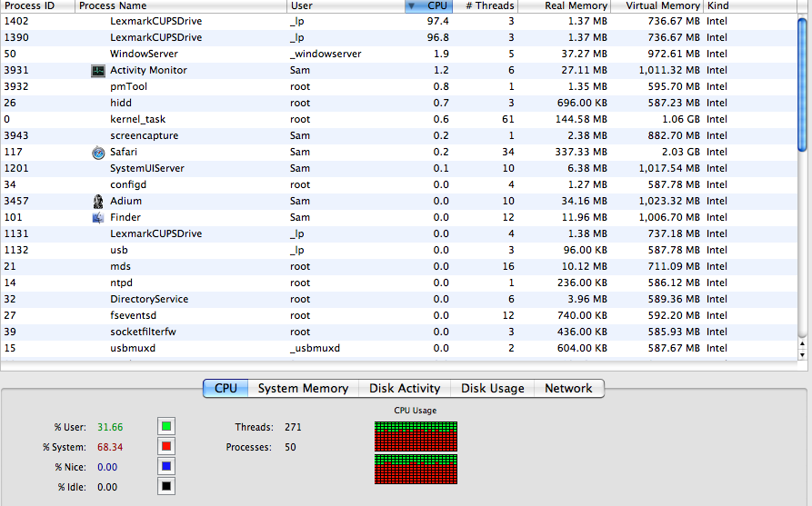Select the fseventsd process row
The width and height of the screenshot is (812, 506).
coord(399,315)
